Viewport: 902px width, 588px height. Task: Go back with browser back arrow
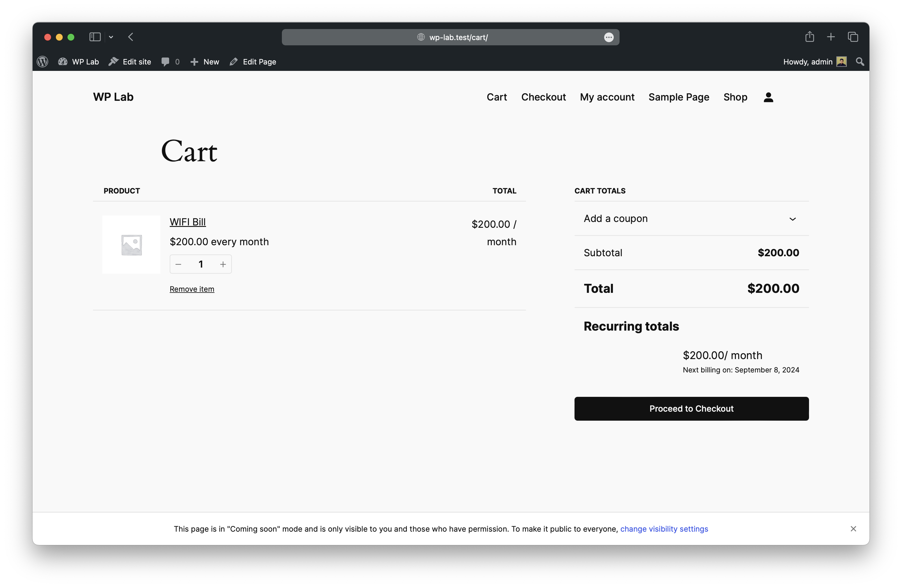(x=131, y=37)
